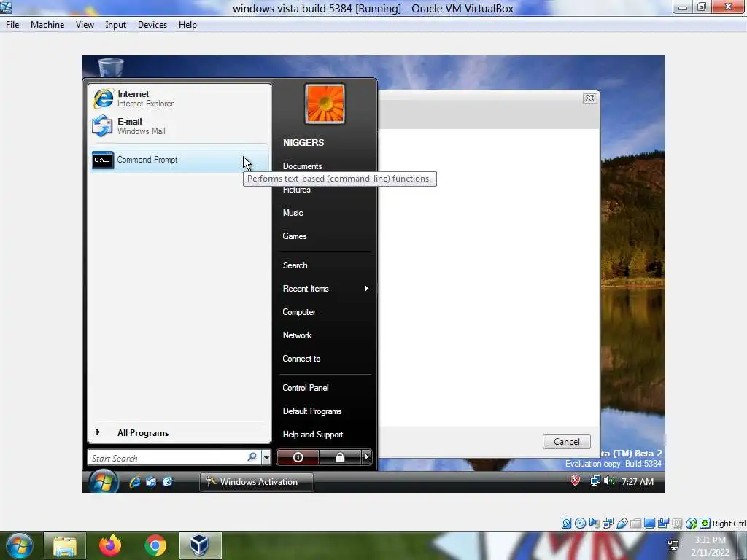747x560 pixels.
Task: Click the VirtualBox shared folders status icon
Action: pyautogui.click(x=635, y=524)
